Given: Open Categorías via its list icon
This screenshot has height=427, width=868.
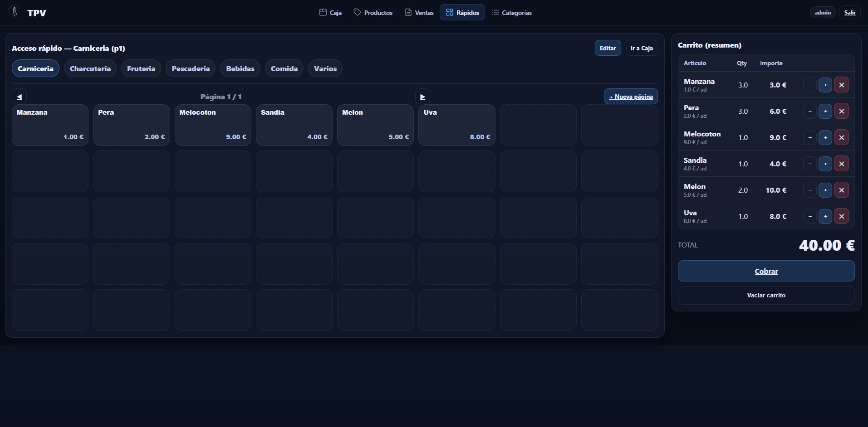Looking at the screenshot, I should (x=495, y=12).
